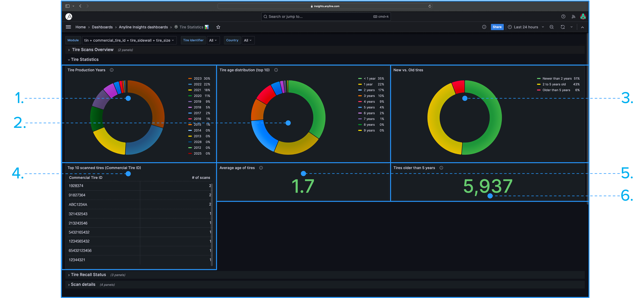This screenshot has height=298, width=644.
Task: Sort table by '# of scans' column header
Action: point(201,177)
